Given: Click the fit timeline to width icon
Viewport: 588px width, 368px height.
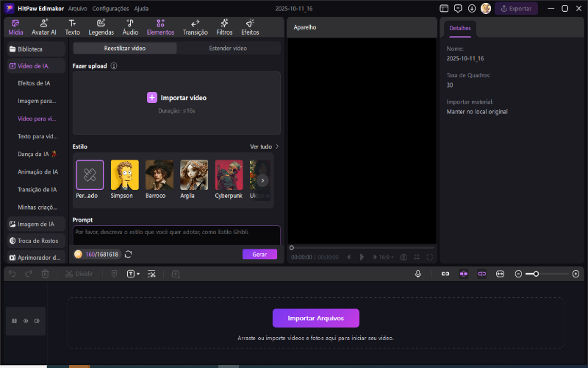Looking at the screenshot, I should [500, 274].
